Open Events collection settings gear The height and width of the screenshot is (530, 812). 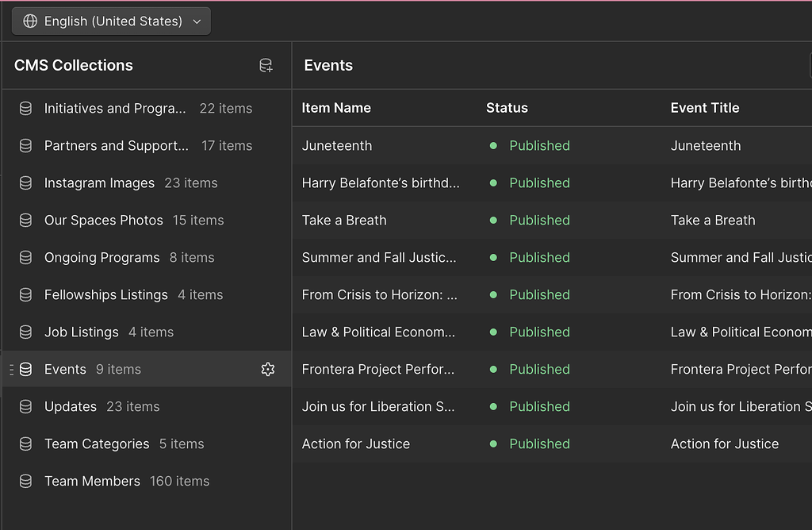click(267, 369)
